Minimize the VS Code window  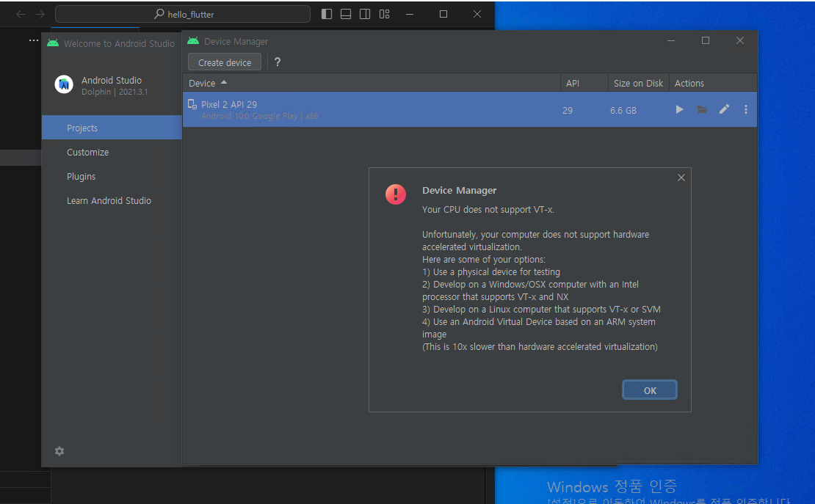[x=410, y=14]
